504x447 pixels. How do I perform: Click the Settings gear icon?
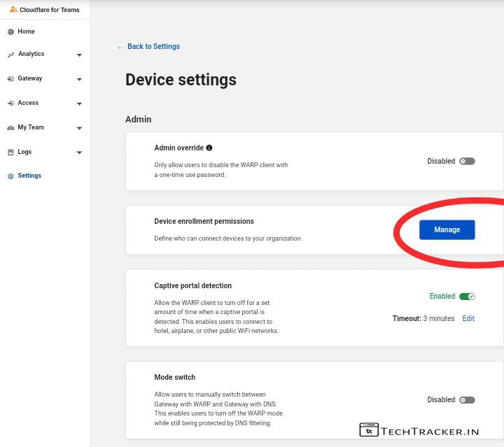coord(10,176)
